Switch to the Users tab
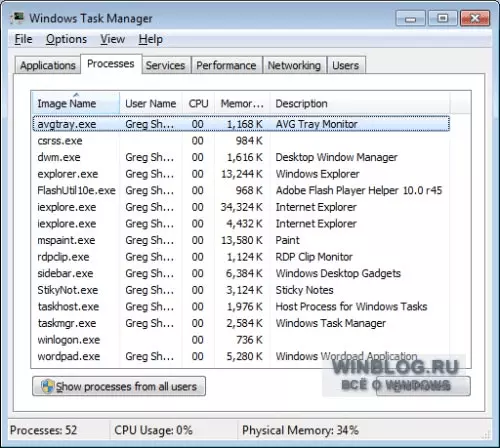The image size is (500, 448). (x=346, y=65)
